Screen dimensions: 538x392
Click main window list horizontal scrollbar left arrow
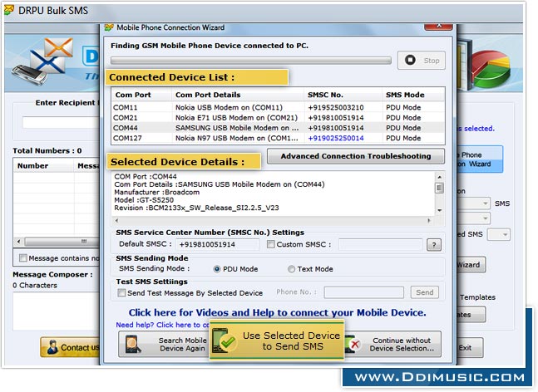click(x=19, y=242)
